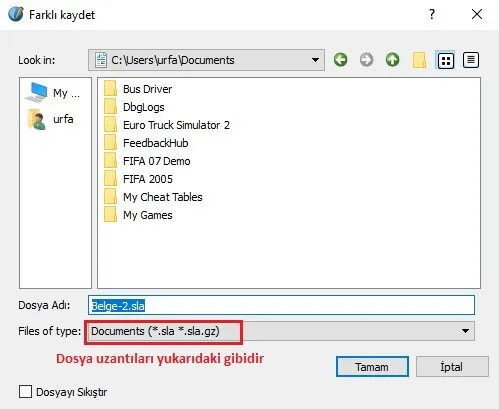Select the My Cheat Tables name
The image size is (499, 409).
point(163,197)
